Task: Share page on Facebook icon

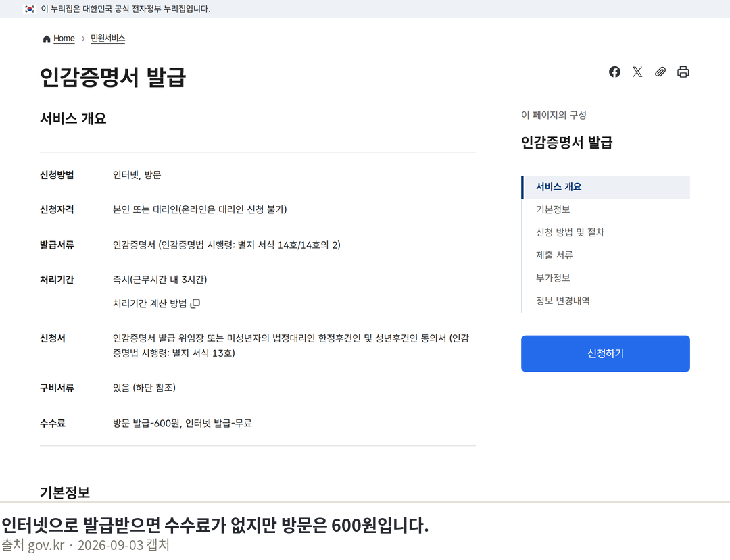Action: (614, 72)
